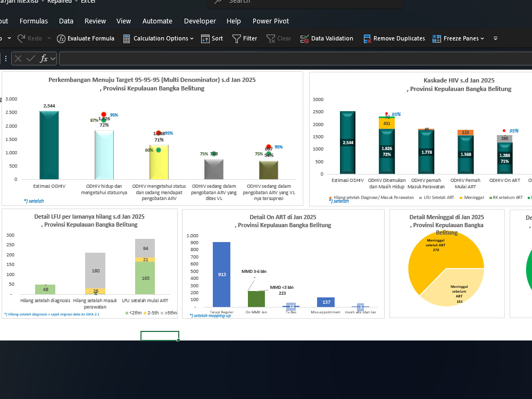
Task: Click the Data Validation icon
Action: point(305,39)
